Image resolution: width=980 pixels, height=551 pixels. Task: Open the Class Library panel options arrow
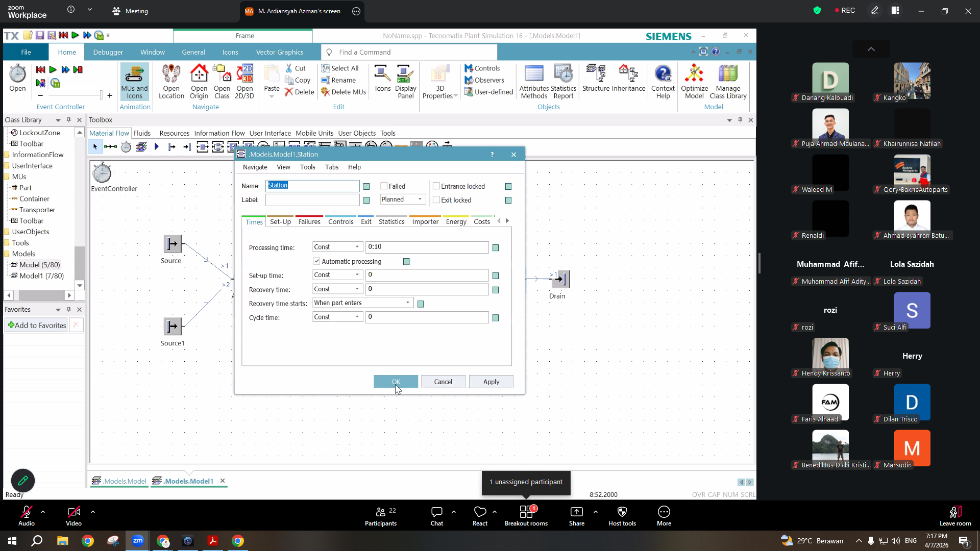(58, 120)
